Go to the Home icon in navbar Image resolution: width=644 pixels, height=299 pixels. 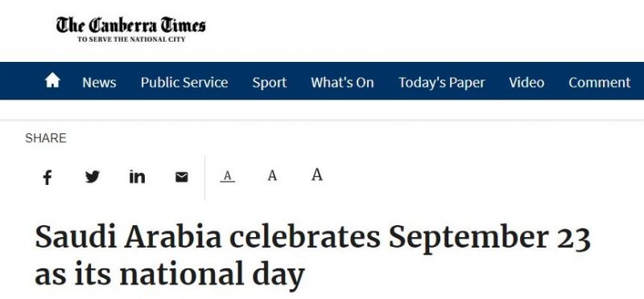52,80
